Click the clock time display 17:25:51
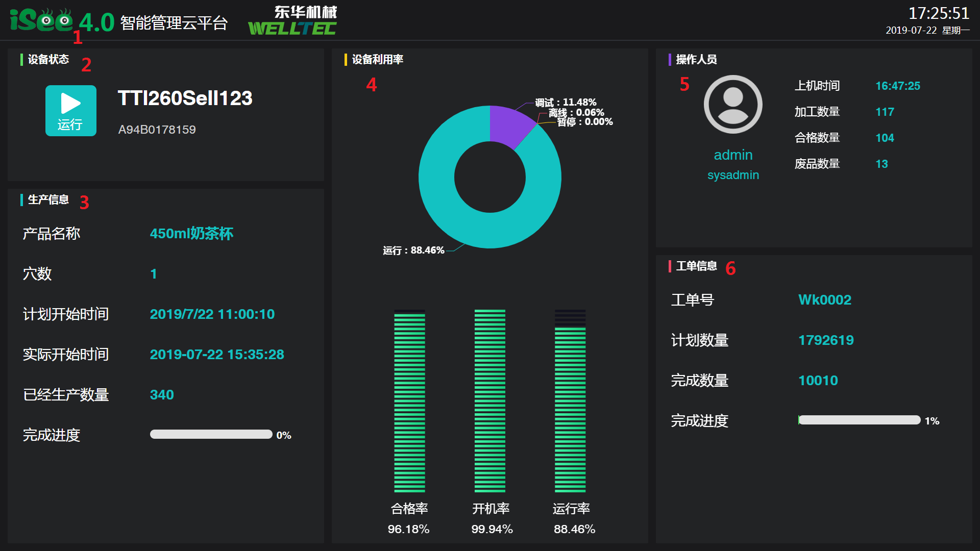Screen dimensions: 980x551 point(938,13)
